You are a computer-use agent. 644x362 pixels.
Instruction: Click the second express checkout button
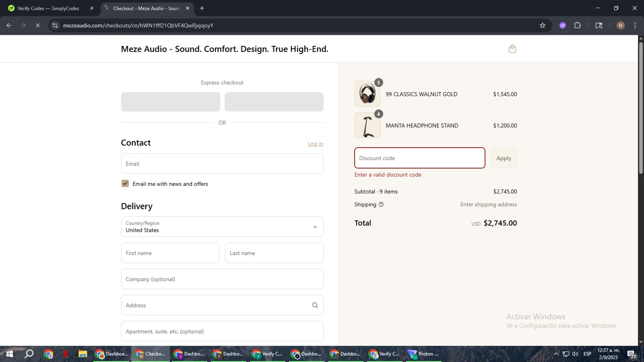[x=274, y=102]
